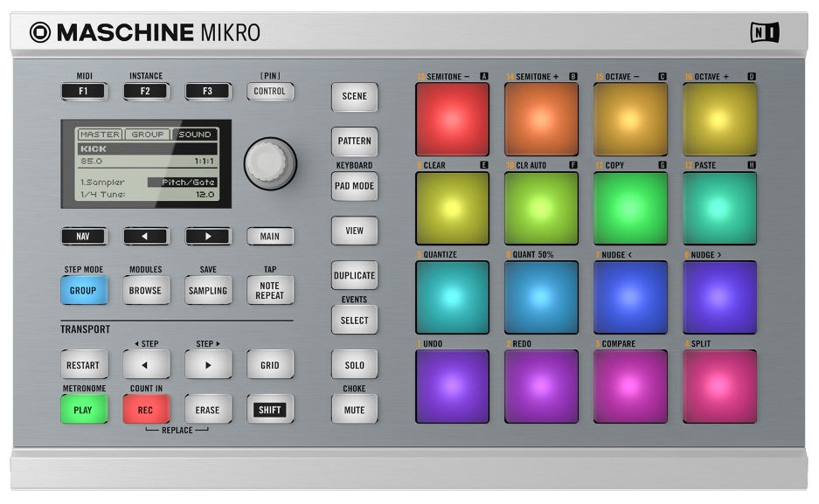The height and width of the screenshot is (504, 819).
Task: Click the Pitch/Gate field on display
Action: (183, 182)
